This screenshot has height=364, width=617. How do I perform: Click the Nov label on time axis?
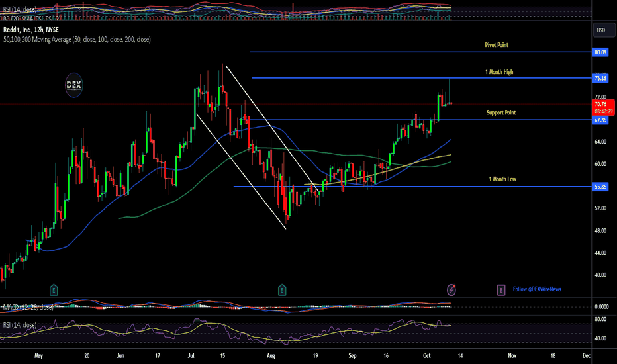click(x=512, y=356)
